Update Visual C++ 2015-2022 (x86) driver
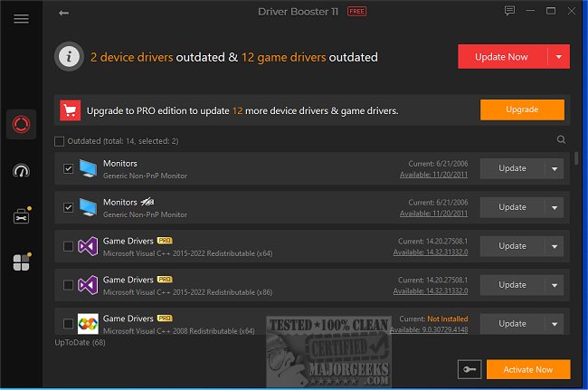Viewport: 588px width, 390px height. click(x=512, y=285)
